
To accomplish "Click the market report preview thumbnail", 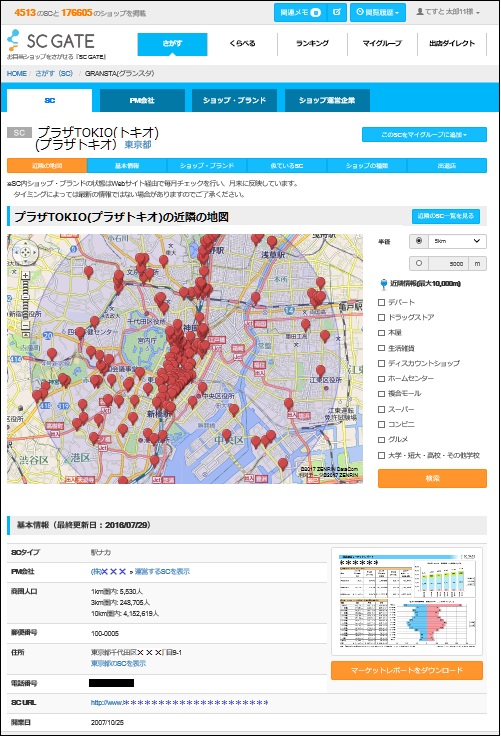I will (x=407, y=602).
